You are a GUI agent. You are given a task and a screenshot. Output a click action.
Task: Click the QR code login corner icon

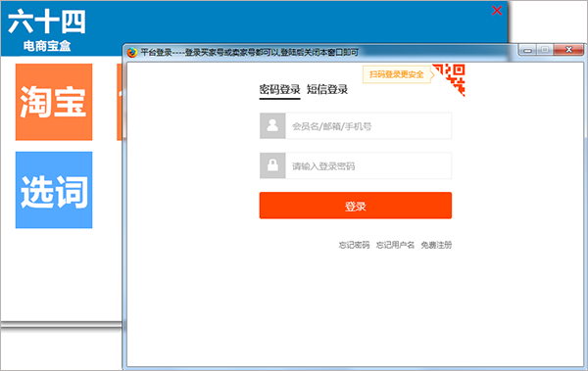coord(449,80)
